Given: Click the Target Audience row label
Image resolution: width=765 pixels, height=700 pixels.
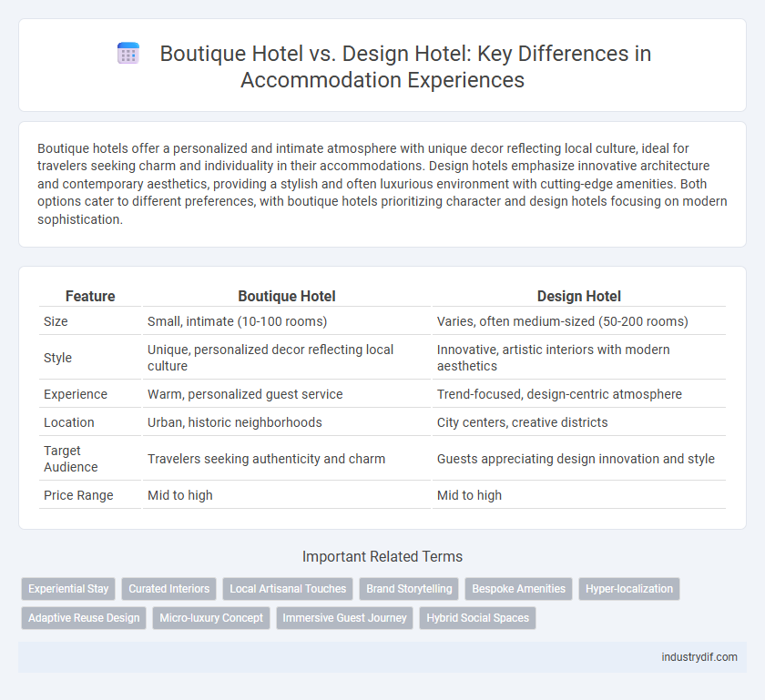Looking at the screenshot, I should pyautogui.click(x=71, y=459).
